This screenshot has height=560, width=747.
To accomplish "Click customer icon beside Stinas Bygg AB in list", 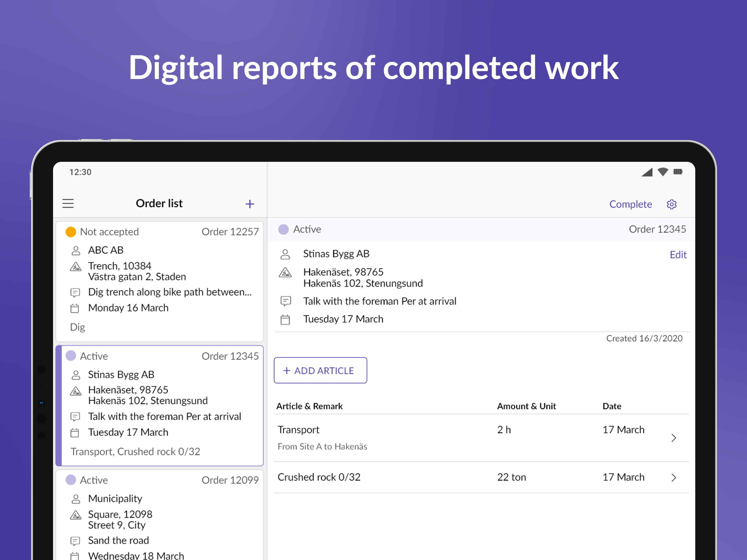I will 76,375.
